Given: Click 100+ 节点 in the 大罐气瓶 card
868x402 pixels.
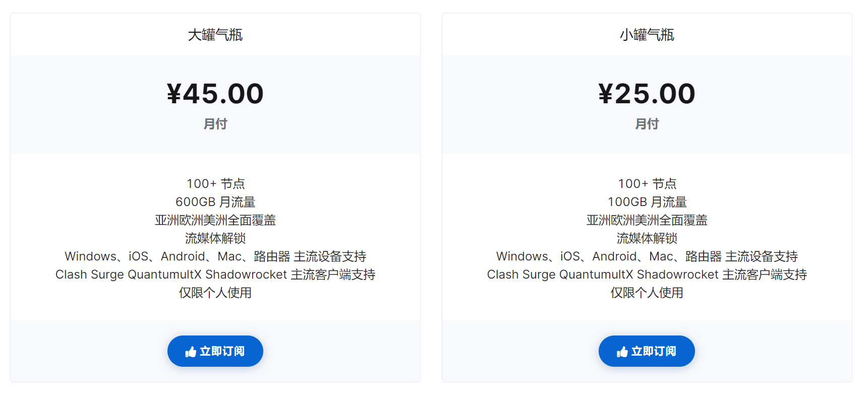Looking at the screenshot, I should [215, 184].
